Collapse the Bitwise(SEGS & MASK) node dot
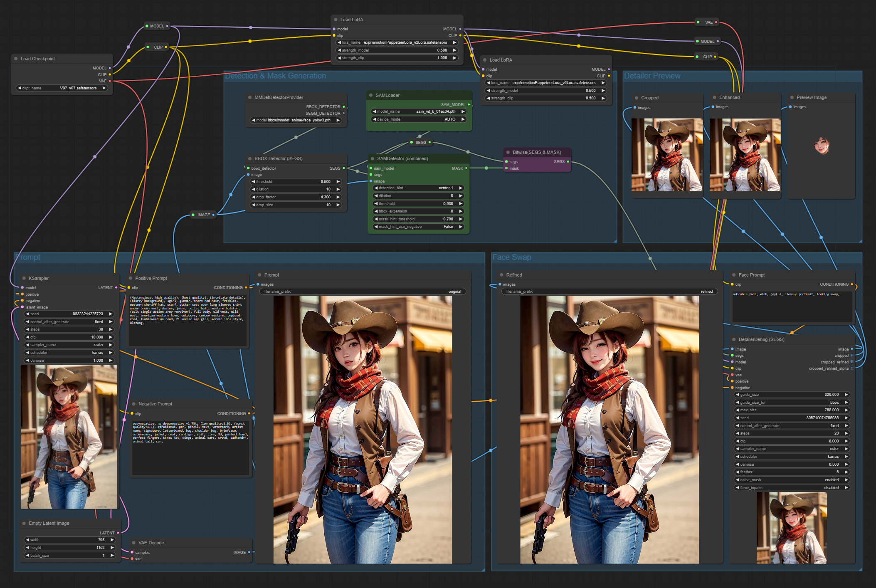The width and height of the screenshot is (876, 588). click(508, 152)
